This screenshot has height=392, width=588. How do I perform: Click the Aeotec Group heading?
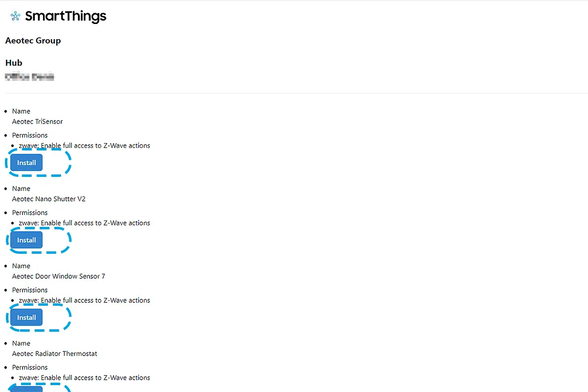point(33,41)
